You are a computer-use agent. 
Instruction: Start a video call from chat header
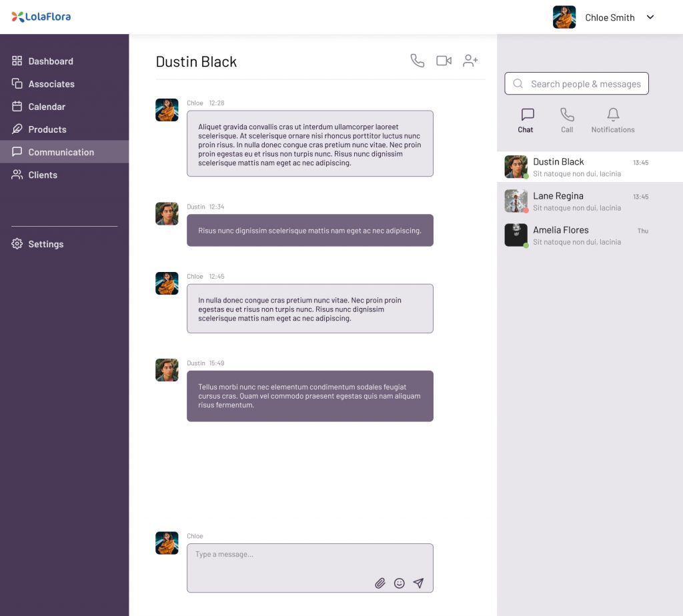pyautogui.click(x=444, y=61)
